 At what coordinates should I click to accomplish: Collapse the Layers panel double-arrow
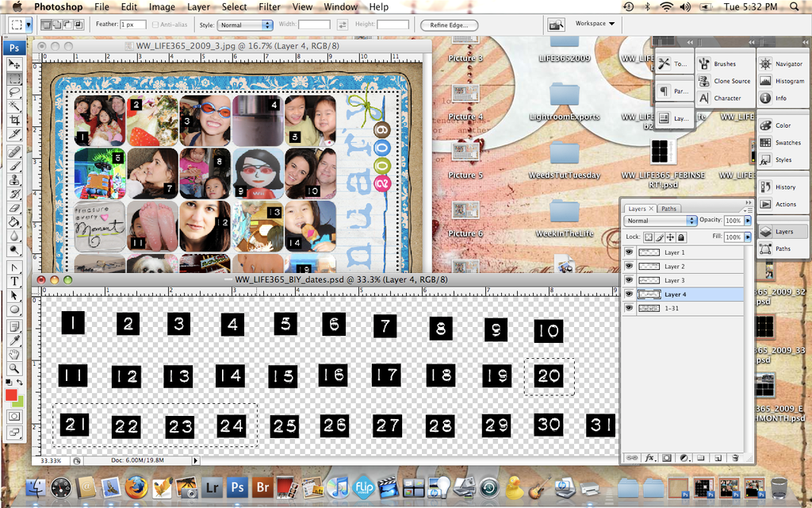tap(748, 202)
